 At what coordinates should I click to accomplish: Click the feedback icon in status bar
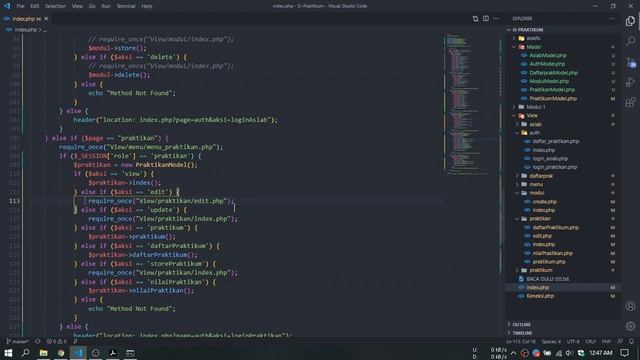[x=620, y=342]
